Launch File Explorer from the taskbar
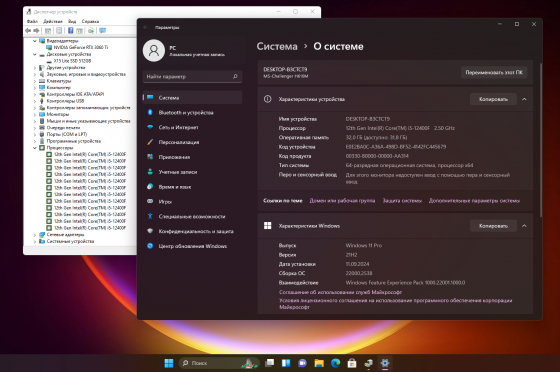The height and width of the screenshot is (372, 560). click(319, 363)
